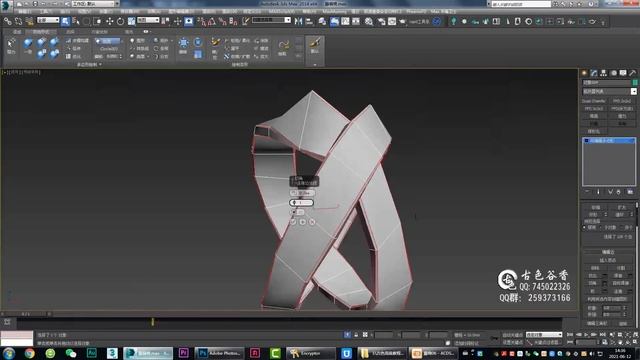Image resolution: width=640 pixels, height=360 pixels.
Task: Toggle the 3D Snaps button
Action: pyautogui.click(x=202, y=21)
